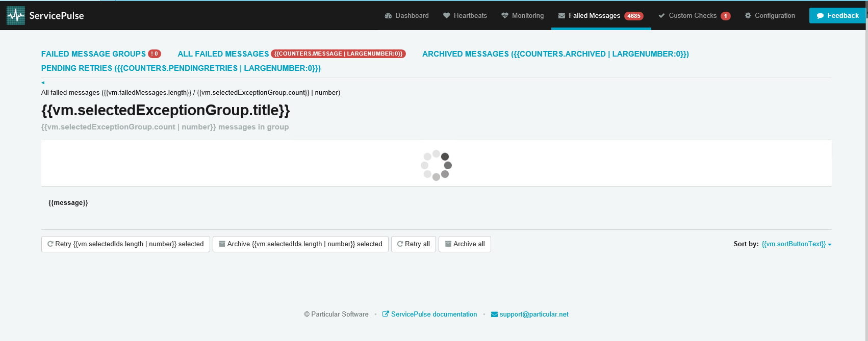Click the support@particular.net email link
Image resolution: width=868 pixels, height=341 pixels.
click(x=530, y=314)
